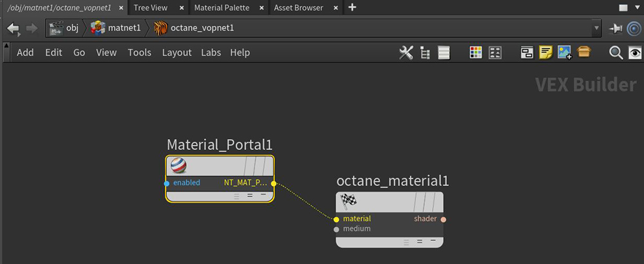The image size is (644, 264).
Task: Add a new pane tab with plus
Action: tap(352, 8)
